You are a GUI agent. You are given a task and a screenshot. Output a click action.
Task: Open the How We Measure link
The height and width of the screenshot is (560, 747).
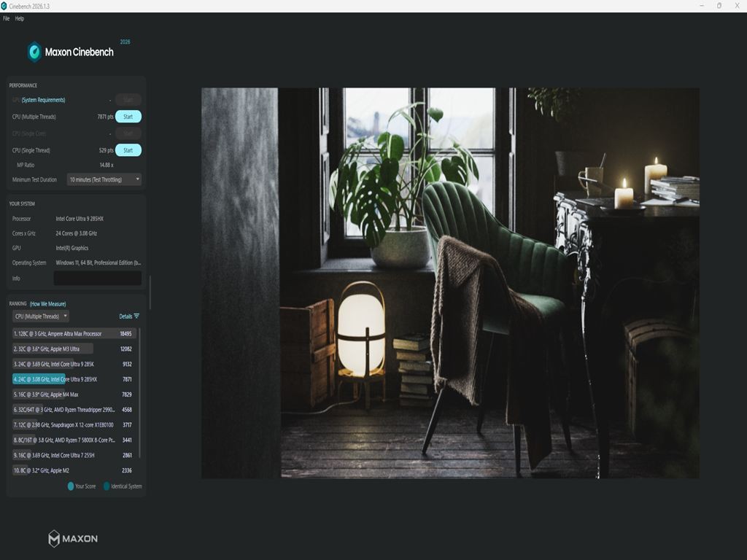47,304
